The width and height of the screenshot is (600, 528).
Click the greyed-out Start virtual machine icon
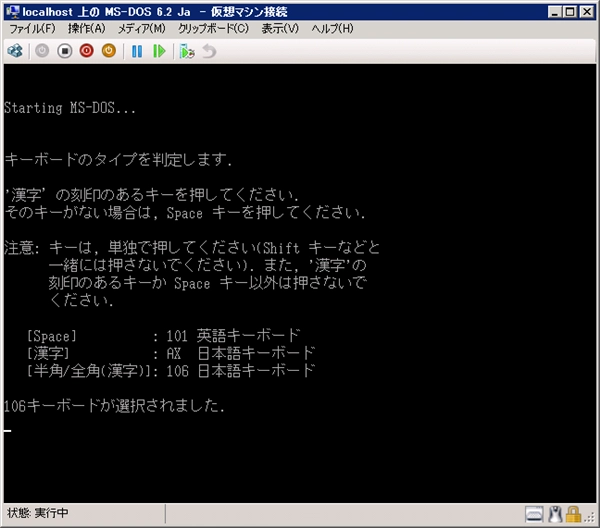coord(42,51)
